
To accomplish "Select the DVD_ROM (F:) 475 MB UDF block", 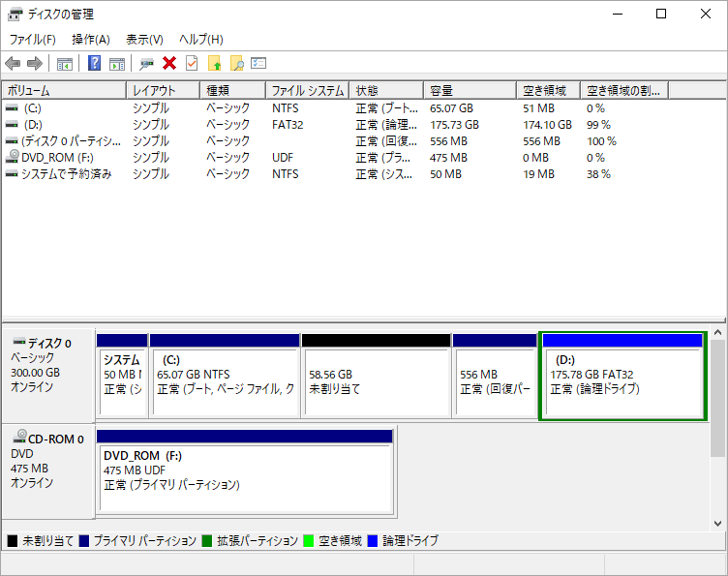I will click(x=245, y=471).
